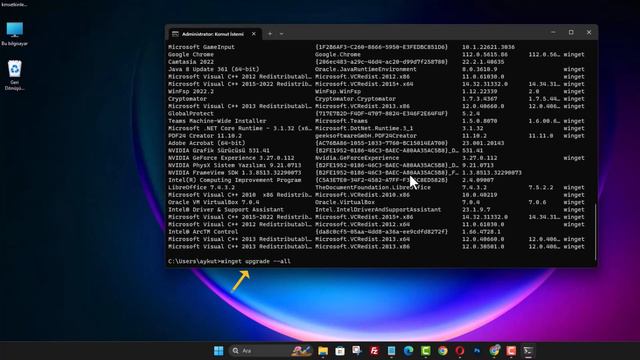Click 'Intel.IntelDriverAndSupportAssistant' ID text
640x360 pixels.
pyautogui.click(x=378, y=209)
